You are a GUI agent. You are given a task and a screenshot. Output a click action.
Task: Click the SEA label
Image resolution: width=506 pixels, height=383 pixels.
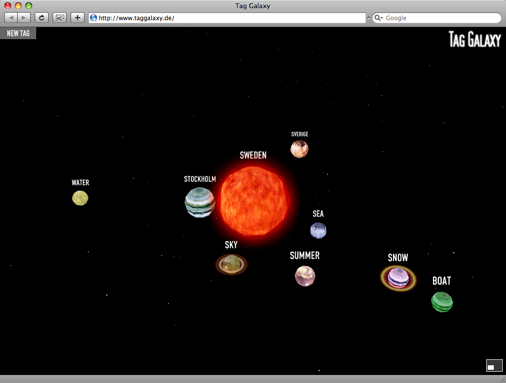(x=318, y=214)
